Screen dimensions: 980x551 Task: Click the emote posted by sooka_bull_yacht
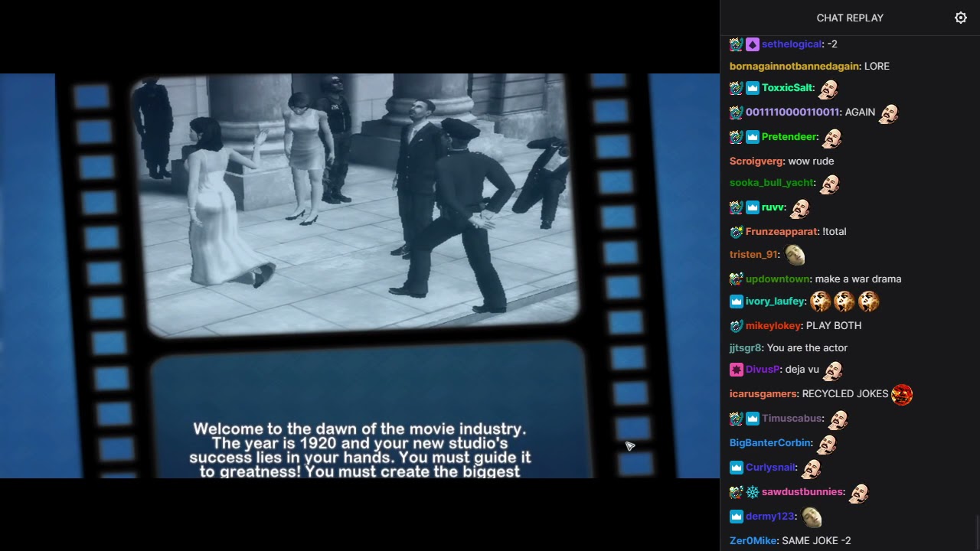(x=828, y=184)
